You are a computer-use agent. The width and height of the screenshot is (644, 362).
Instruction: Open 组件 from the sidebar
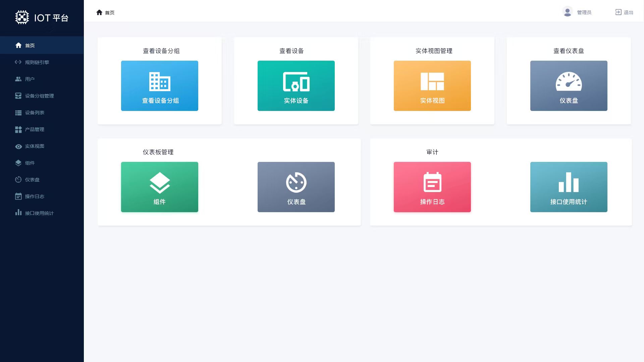[x=30, y=163]
